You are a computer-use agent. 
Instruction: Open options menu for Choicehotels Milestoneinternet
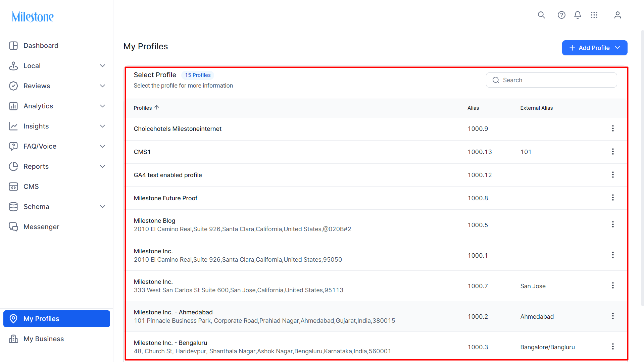(x=613, y=128)
